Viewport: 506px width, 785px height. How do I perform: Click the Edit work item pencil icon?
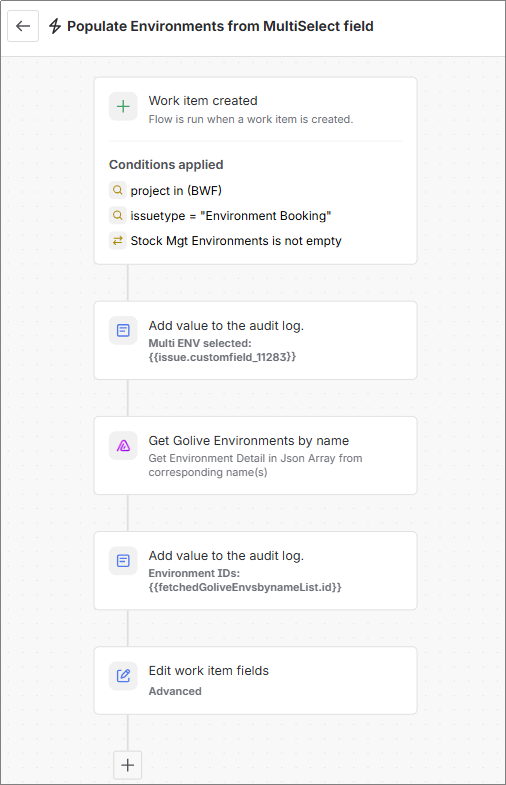pos(123,676)
